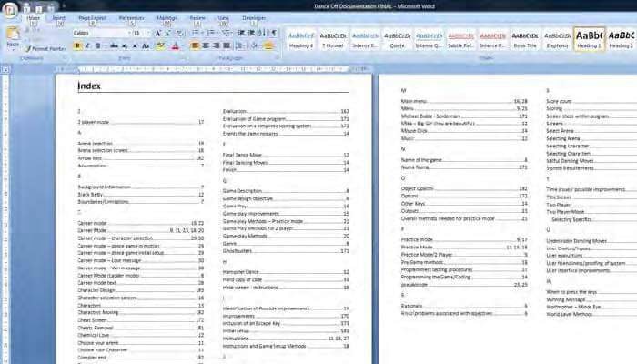Toggle bold formatting
The width and height of the screenshot is (637, 364).
[77, 45]
